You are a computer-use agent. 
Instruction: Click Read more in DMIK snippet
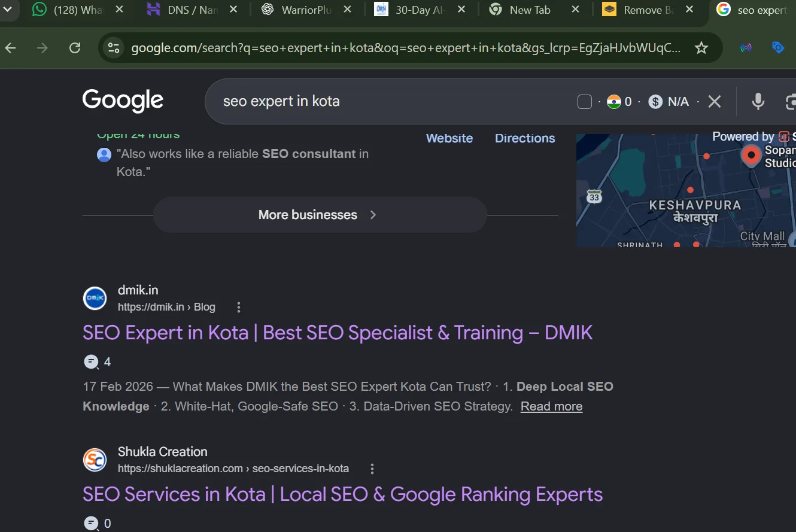551,406
